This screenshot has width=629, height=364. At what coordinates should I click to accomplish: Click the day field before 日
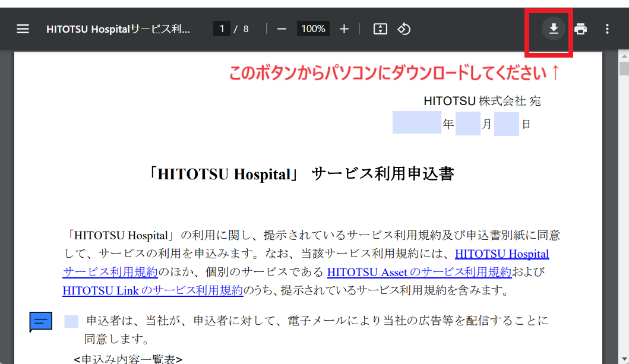pos(506,124)
